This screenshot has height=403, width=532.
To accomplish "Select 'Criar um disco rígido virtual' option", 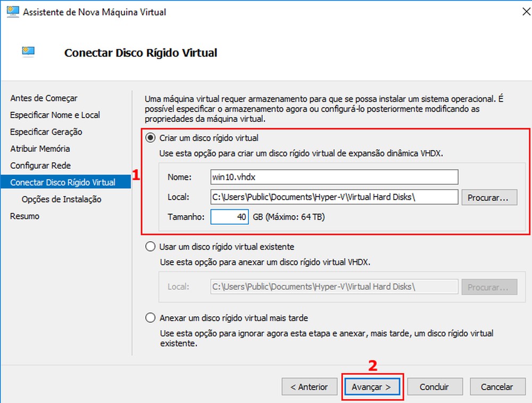I will (150, 137).
